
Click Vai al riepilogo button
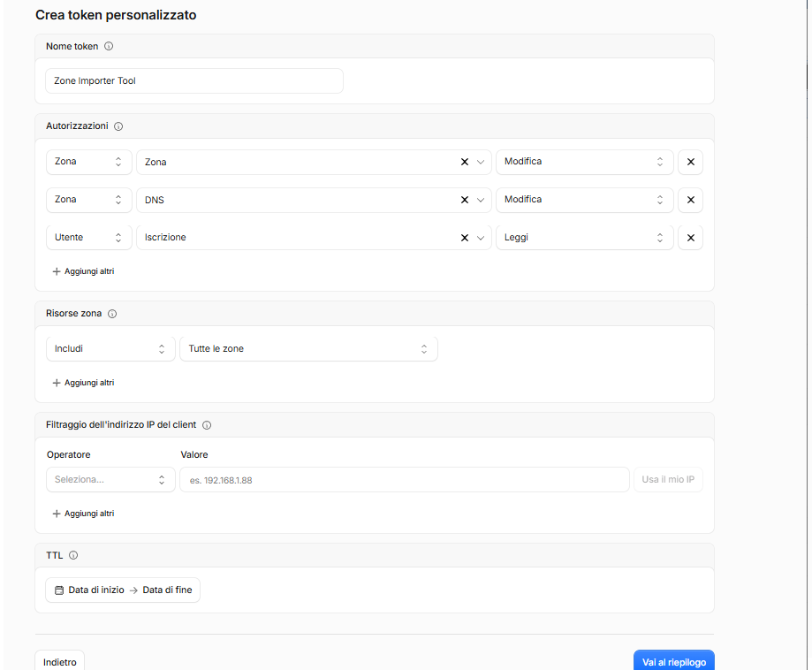pos(674,662)
